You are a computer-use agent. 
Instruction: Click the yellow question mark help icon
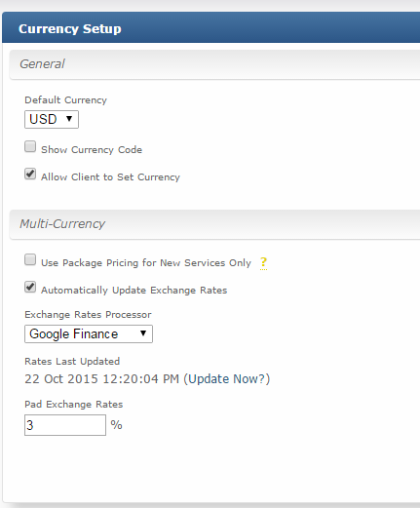pos(263,262)
